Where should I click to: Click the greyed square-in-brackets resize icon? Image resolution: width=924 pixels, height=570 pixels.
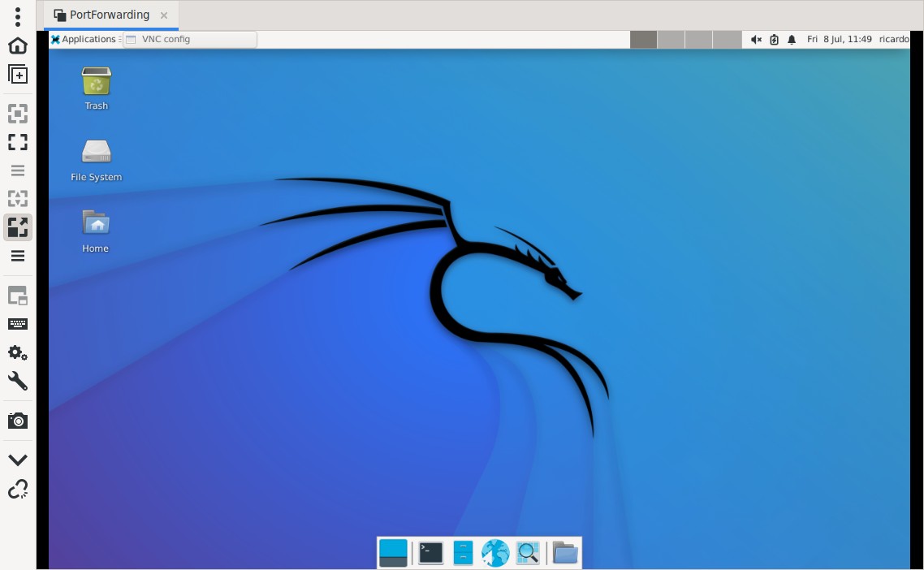tap(18, 113)
